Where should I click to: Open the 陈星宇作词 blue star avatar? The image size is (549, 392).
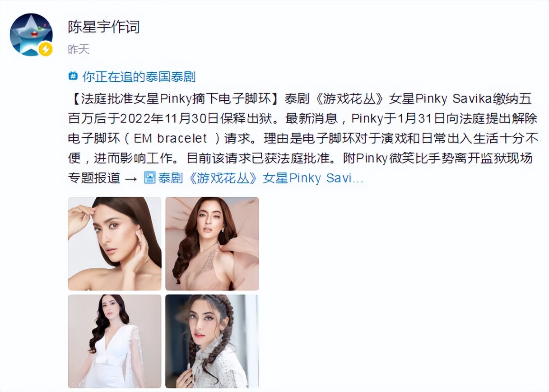pos(31,35)
